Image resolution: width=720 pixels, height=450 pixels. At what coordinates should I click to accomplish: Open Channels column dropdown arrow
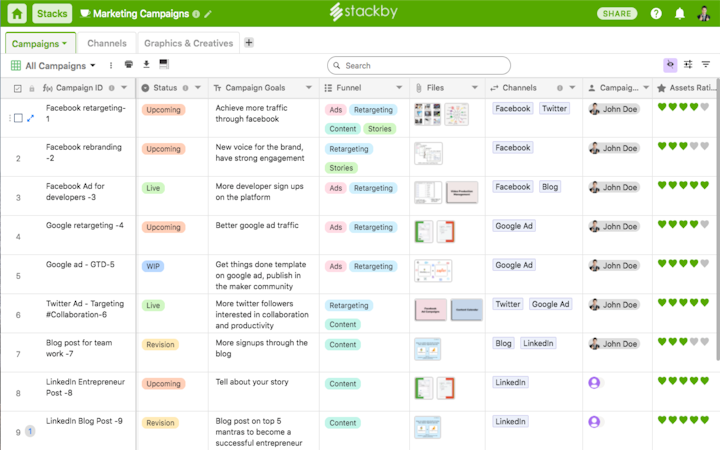[x=572, y=88]
